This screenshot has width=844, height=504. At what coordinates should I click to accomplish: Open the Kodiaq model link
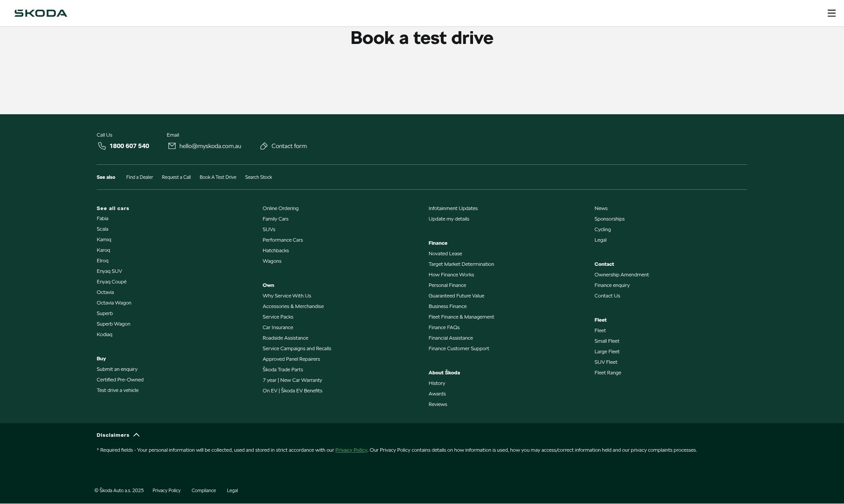pyautogui.click(x=104, y=335)
